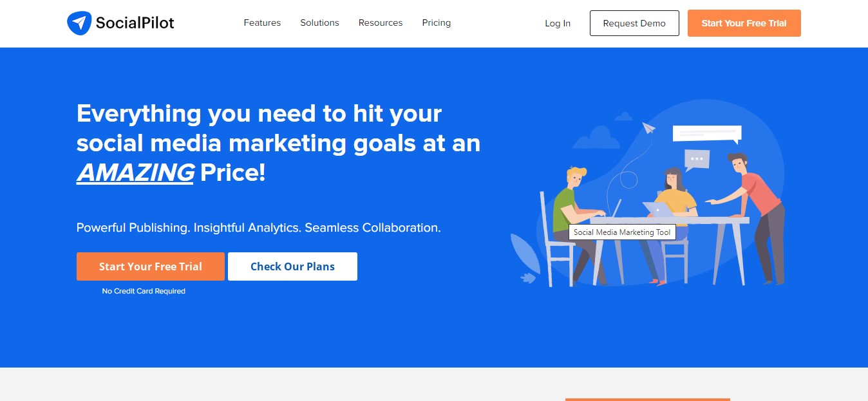Image resolution: width=868 pixels, height=401 pixels.
Task: Click the Social Media Marketing Tool tooltip
Action: [621, 232]
